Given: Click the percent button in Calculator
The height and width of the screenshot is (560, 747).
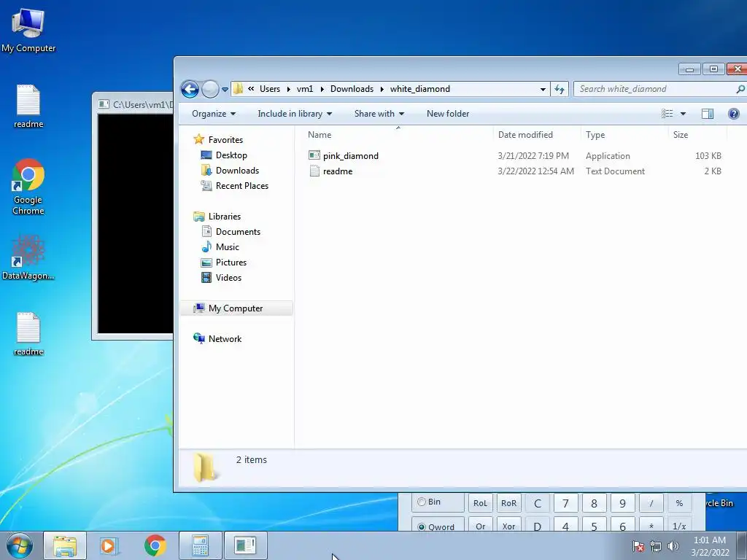Looking at the screenshot, I should click(679, 503).
